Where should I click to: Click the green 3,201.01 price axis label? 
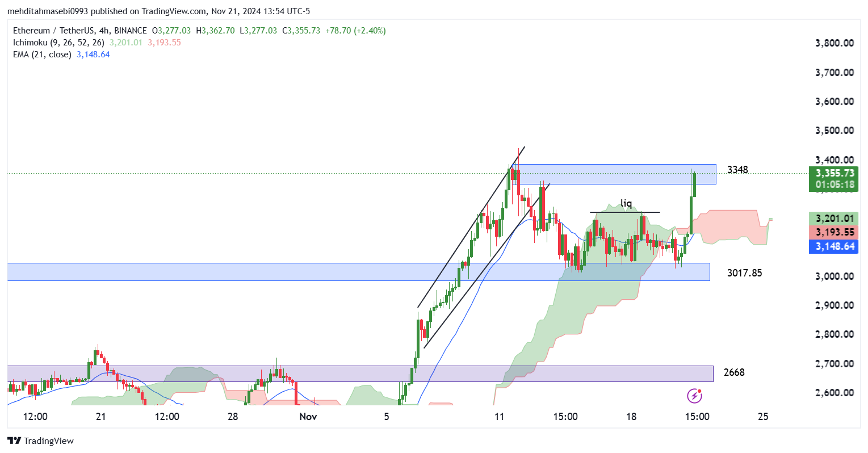[x=834, y=219]
